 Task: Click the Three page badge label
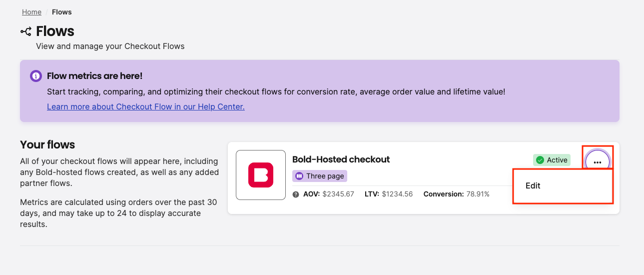325,176
